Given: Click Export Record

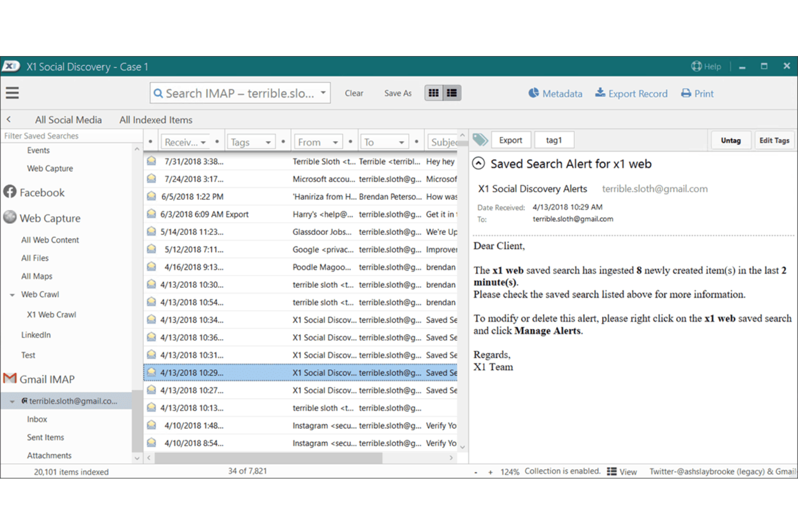Looking at the screenshot, I should coord(631,93).
